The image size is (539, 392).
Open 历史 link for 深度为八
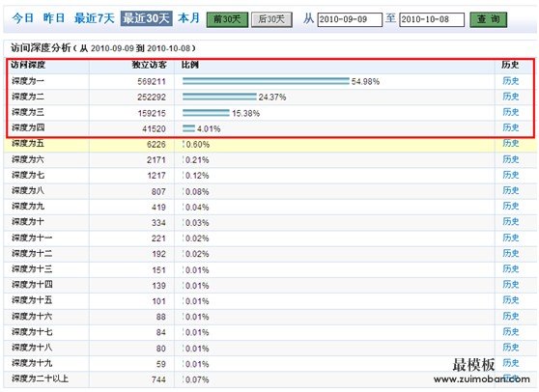pyautogui.click(x=510, y=190)
